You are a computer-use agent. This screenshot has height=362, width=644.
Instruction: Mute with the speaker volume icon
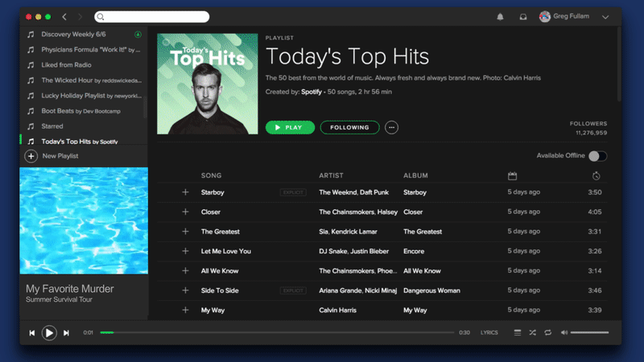point(564,332)
